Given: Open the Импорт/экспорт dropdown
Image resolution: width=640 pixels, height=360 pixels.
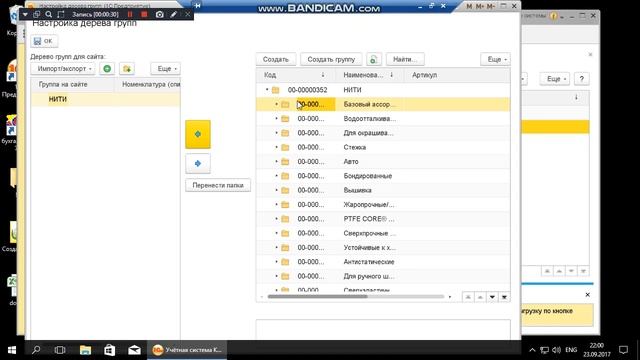Looking at the screenshot, I should click(63, 69).
